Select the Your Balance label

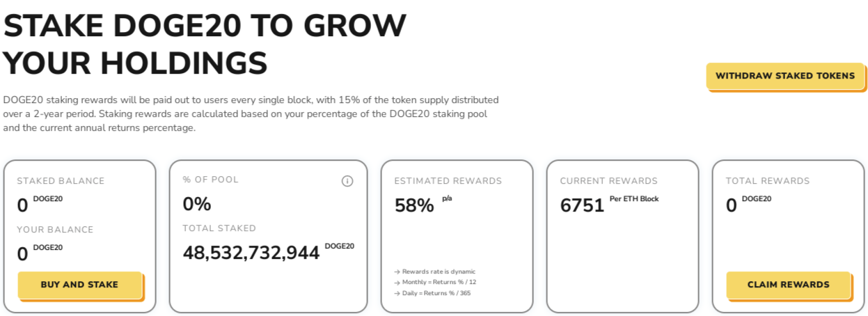pyautogui.click(x=55, y=230)
